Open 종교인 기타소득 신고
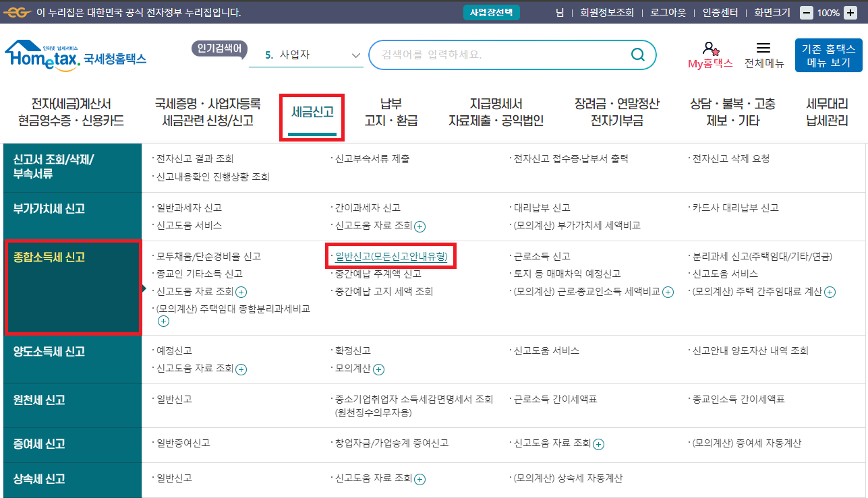Viewport: 868px width, 498px height. point(199,274)
